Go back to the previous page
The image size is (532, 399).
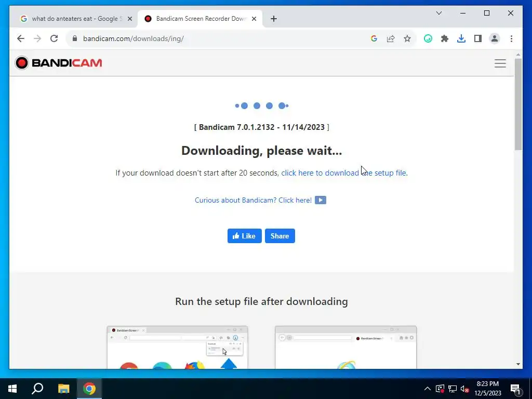click(21, 38)
